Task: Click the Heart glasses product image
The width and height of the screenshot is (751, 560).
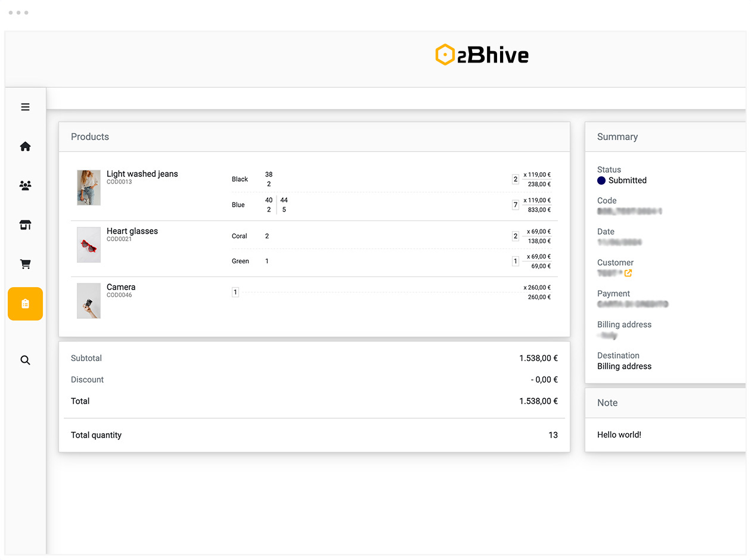Action: (89, 245)
